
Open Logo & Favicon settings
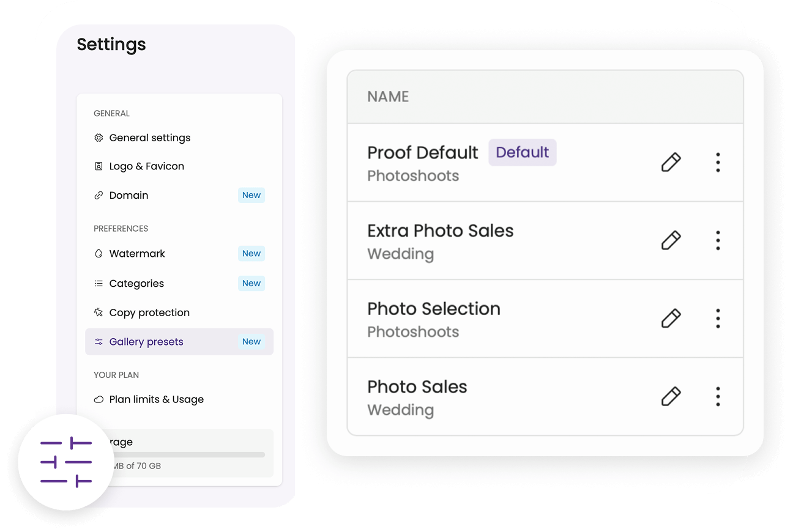coord(146,166)
